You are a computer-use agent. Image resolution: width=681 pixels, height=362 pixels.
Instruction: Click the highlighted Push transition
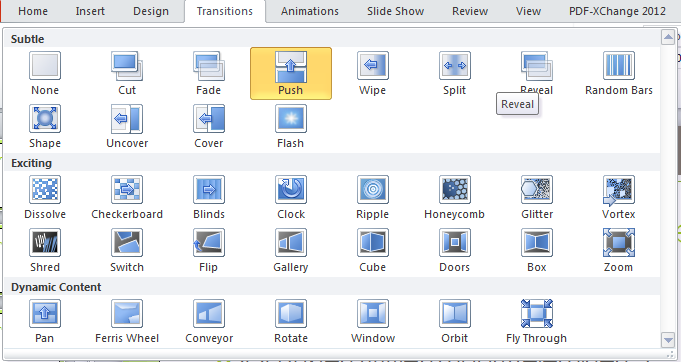coord(291,73)
